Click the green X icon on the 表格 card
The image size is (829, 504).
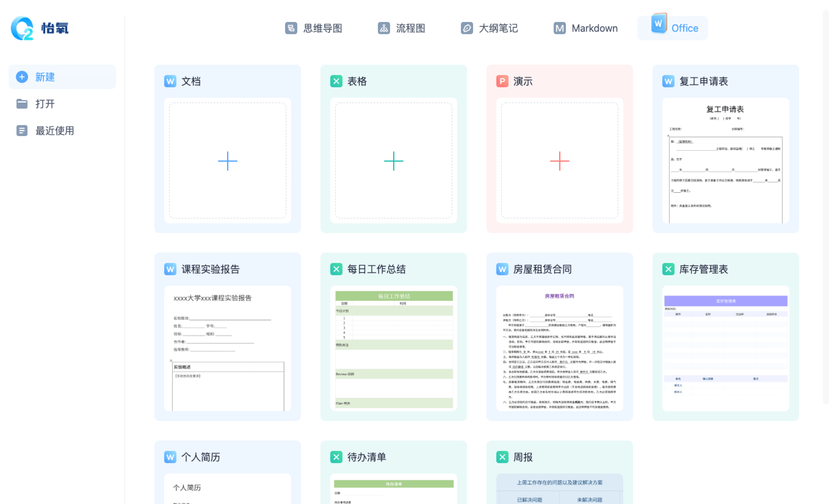pos(336,81)
